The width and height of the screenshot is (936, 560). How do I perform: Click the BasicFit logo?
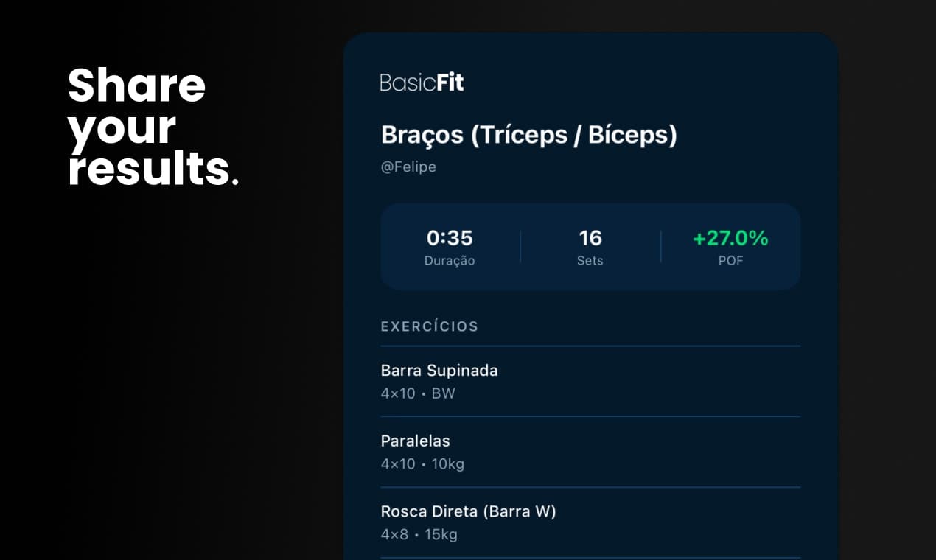[422, 83]
